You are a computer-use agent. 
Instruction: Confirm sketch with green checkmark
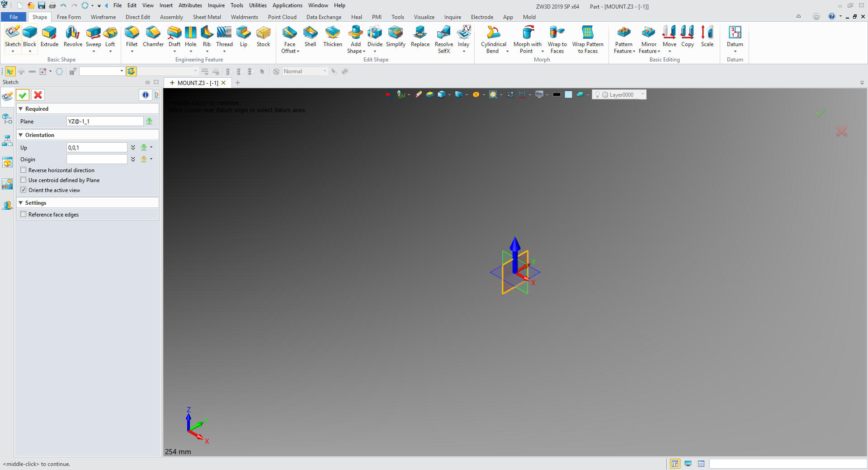point(23,95)
